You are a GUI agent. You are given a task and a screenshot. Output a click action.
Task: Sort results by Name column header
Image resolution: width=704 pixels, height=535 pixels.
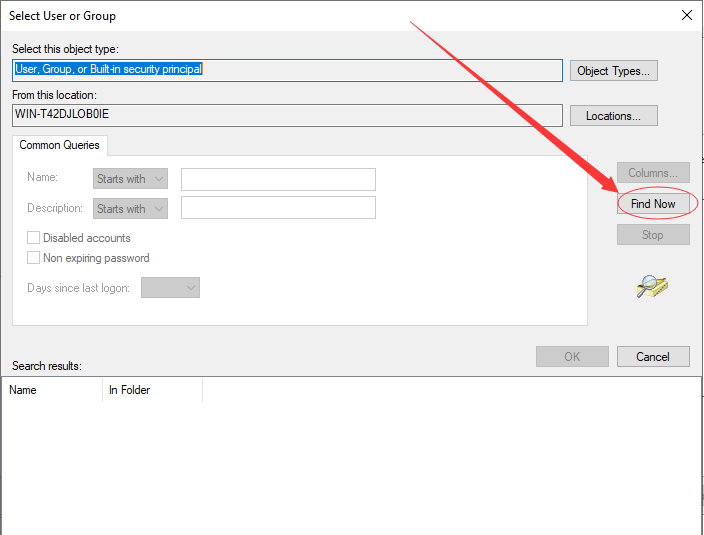tap(52, 390)
